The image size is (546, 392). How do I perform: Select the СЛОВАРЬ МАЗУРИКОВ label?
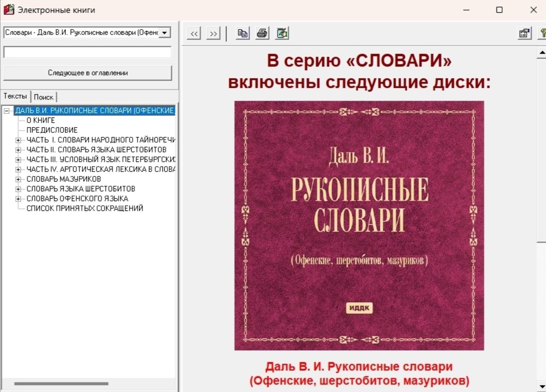point(64,179)
